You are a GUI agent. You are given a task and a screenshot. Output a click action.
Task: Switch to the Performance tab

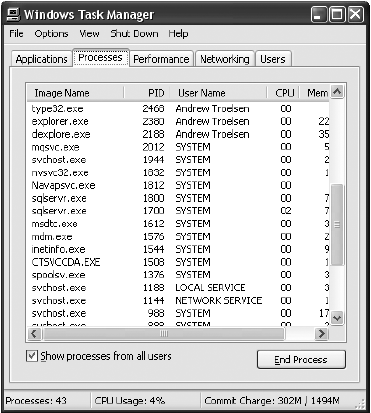(x=161, y=59)
